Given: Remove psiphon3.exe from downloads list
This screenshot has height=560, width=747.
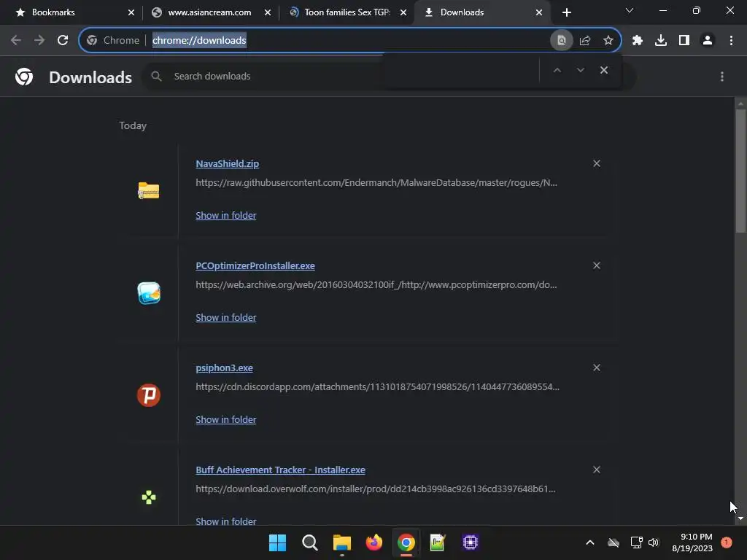Looking at the screenshot, I should [x=597, y=367].
